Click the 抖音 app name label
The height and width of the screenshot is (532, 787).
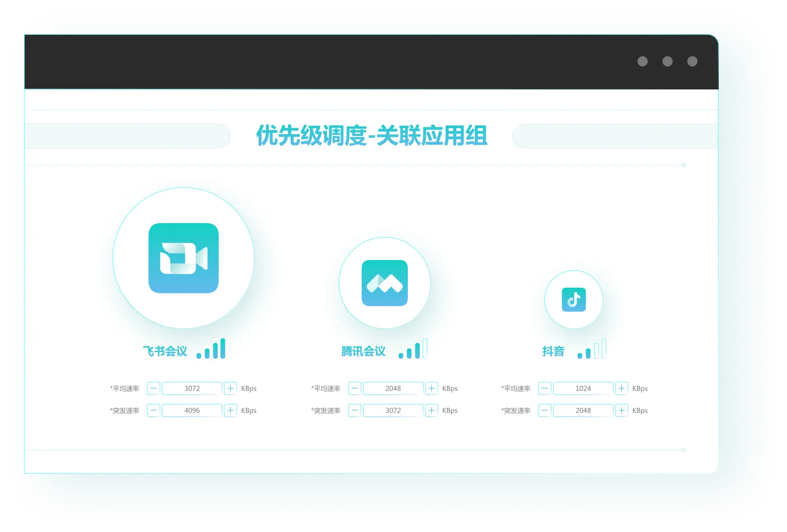tap(554, 351)
